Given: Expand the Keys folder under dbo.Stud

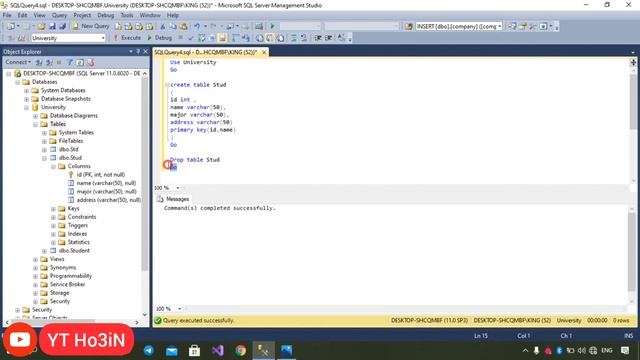Looking at the screenshot, I should [x=53, y=209].
